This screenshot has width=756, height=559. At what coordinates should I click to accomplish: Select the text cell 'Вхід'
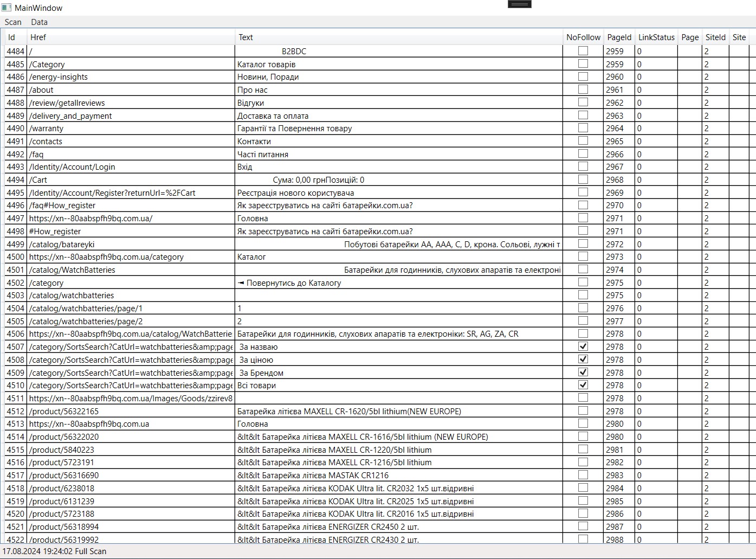pyautogui.click(x=399, y=167)
